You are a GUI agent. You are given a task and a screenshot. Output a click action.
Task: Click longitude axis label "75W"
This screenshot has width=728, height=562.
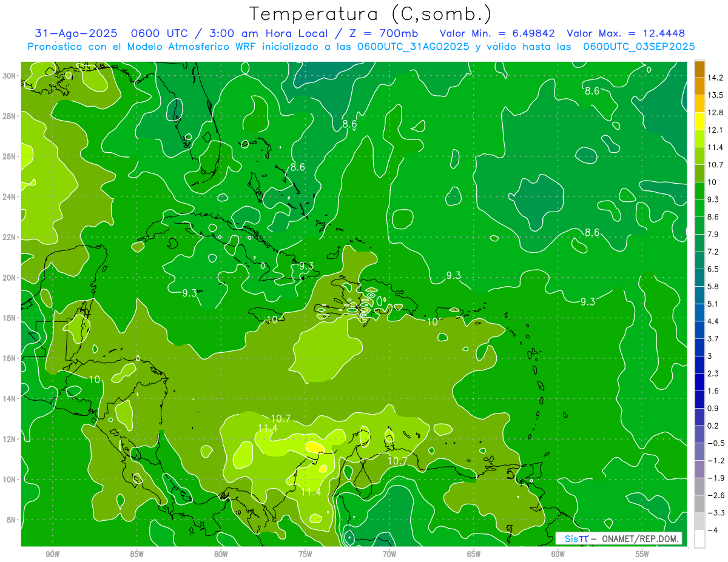point(305,554)
